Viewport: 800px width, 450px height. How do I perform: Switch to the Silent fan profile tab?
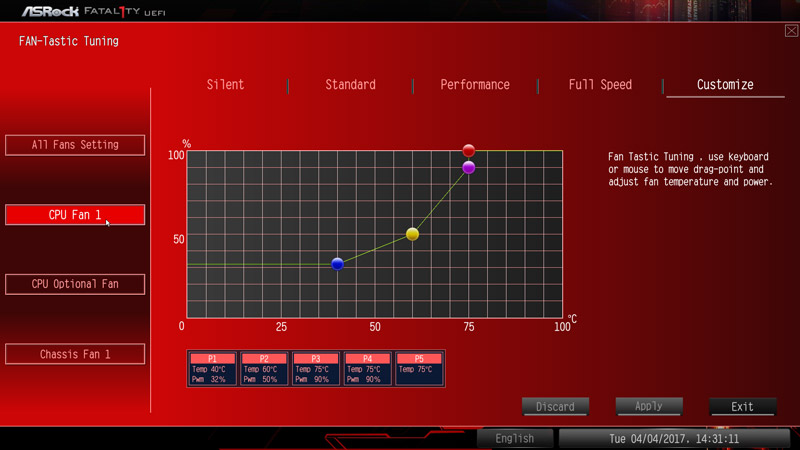(225, 85)
